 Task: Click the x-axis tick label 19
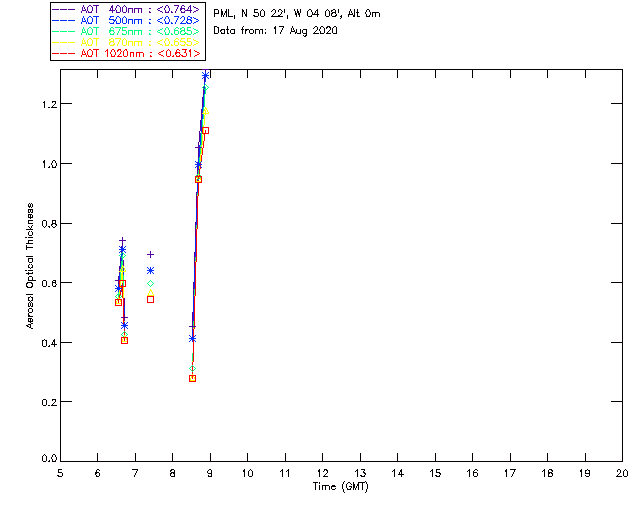(x=585, y=473)
